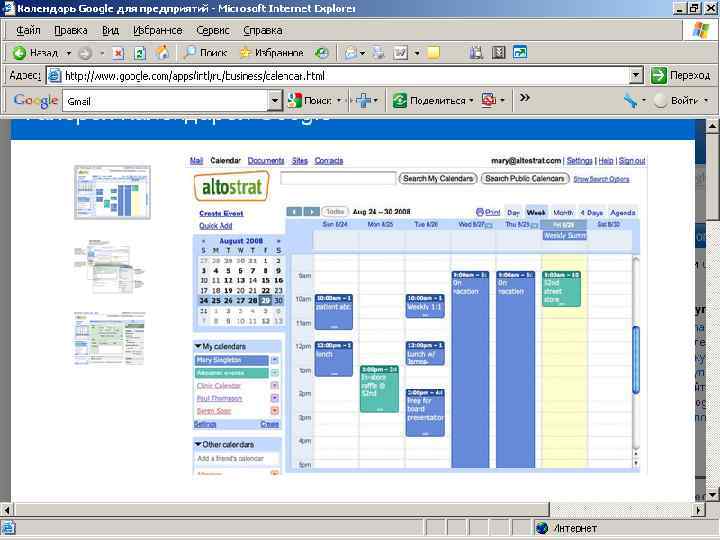This screenshot has width=720, height=540.
Task: Click the Поделиться share button
Action: [x=429, y=100]
